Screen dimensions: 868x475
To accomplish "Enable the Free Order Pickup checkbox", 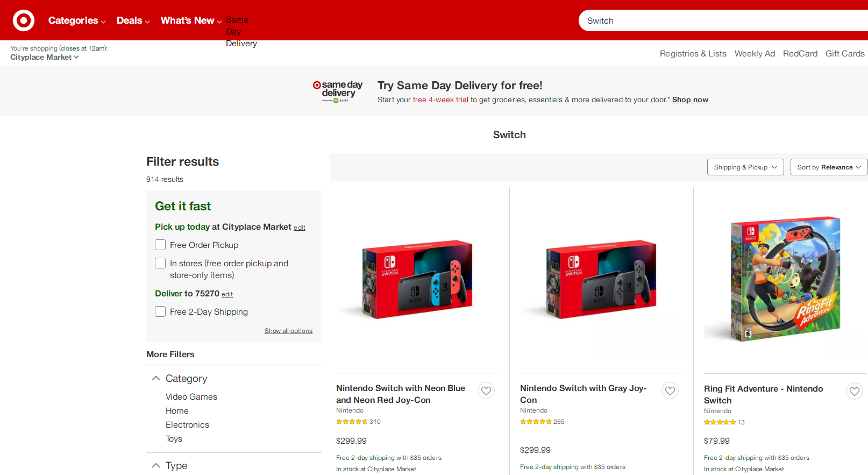I will [160, 245].
